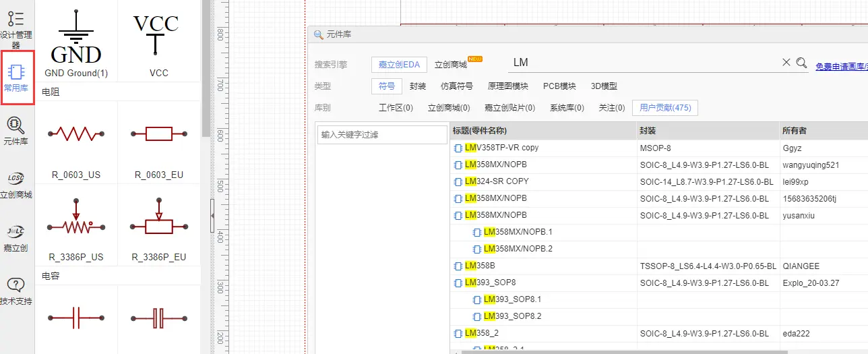Switch search engine to 立创商城
This screenshot has width=868, height=354.
(451, 65)
